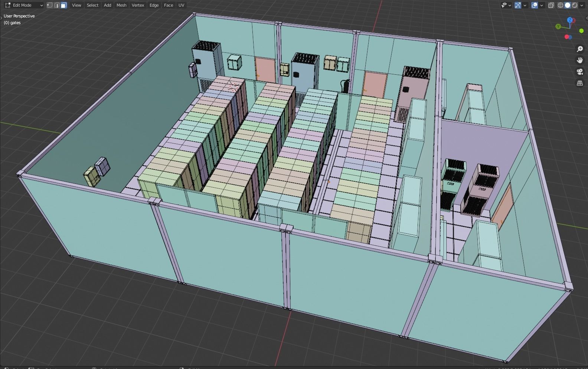The height and width of the screenshot is (369, 588).
Task: Click the hand pan view button
Action: (x=580, y=60)
